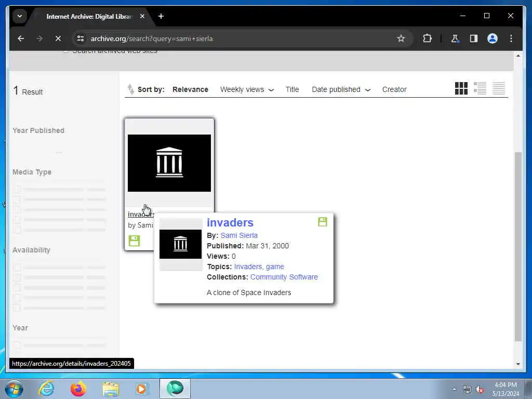
Task: Open the extensions puzzle icon
Action: [x=427, y=38]
